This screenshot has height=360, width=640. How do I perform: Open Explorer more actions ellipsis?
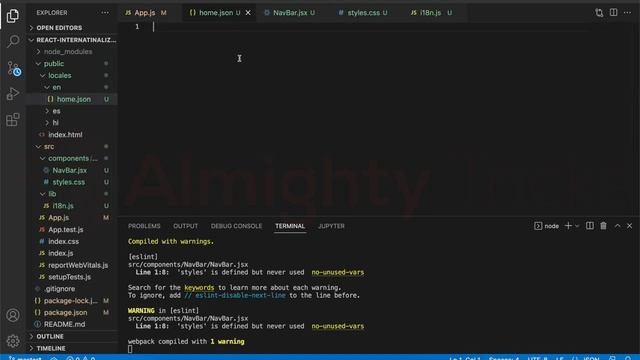click(x=105, y=13)
